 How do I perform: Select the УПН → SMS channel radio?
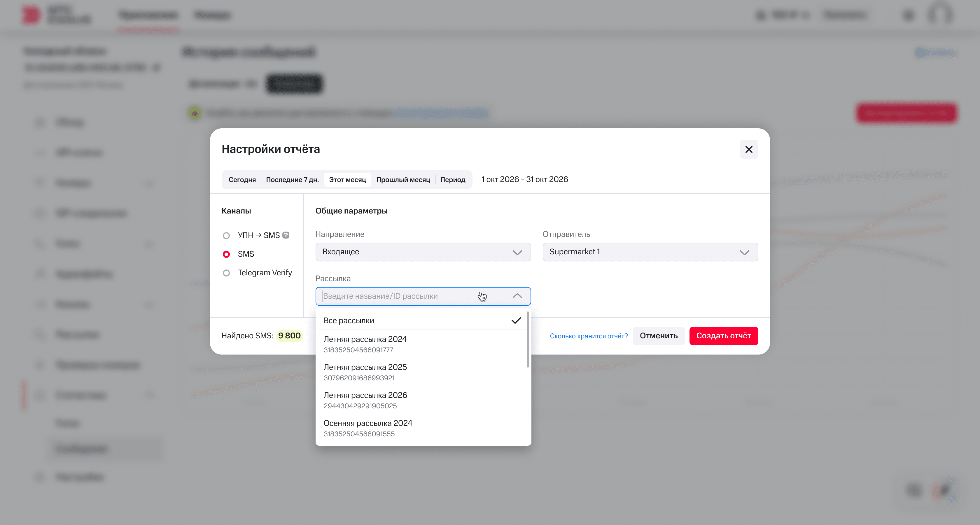(x=226, y=235)
